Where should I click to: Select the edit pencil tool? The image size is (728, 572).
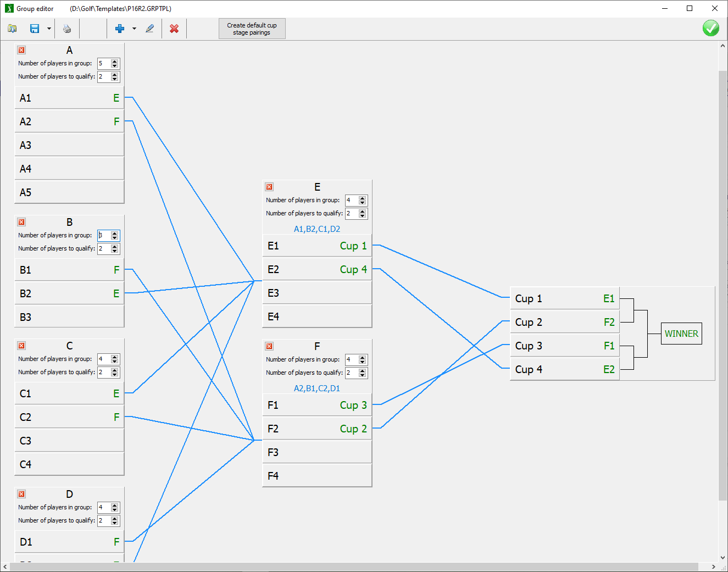tap(149, 29)
